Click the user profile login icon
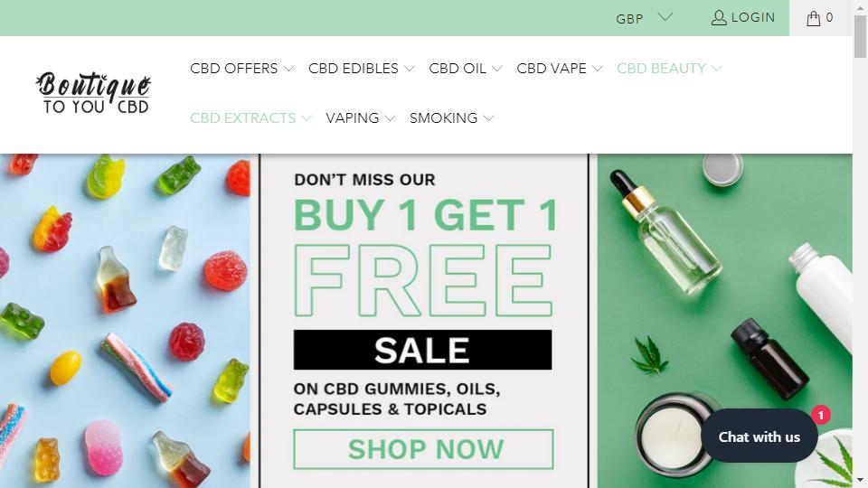Image resolution: width=868 pixels, height=488 pixels. (x=719, y=18)
